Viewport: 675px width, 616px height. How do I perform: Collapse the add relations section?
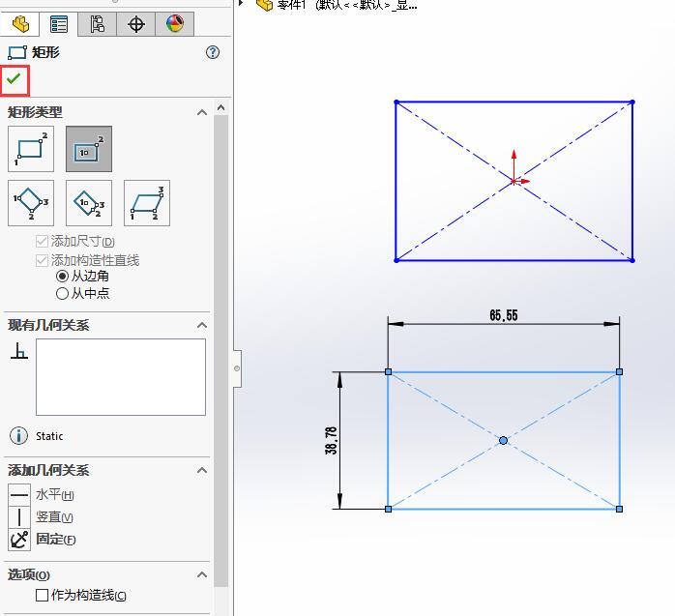point(202,470)
